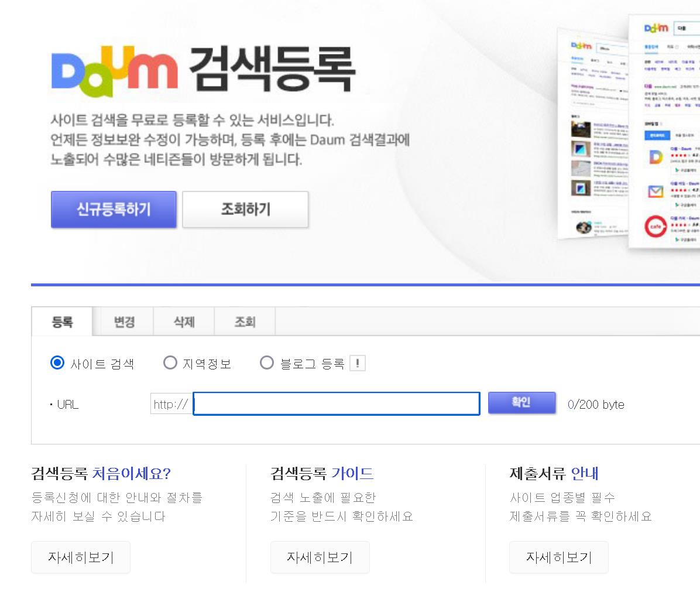Click 자세히보기 under 제출서류 안내
The height and width of the screenshot is (609, 700).
click(559, 557)
